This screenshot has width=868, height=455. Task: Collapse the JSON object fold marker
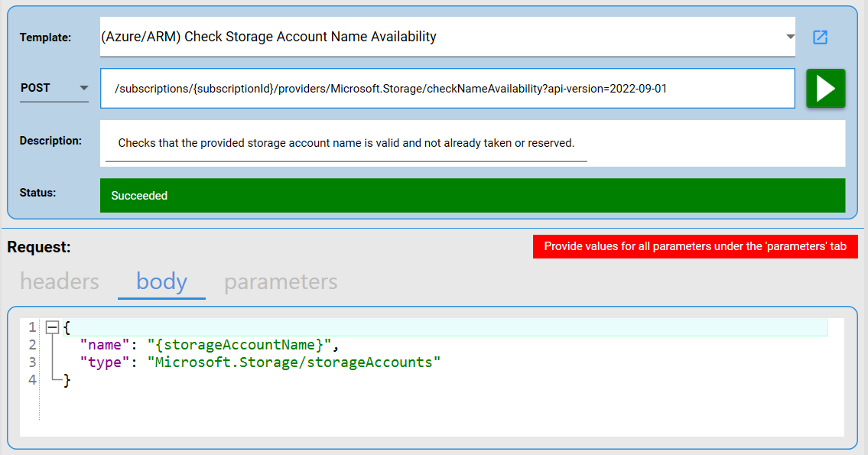tap(52, 327)
